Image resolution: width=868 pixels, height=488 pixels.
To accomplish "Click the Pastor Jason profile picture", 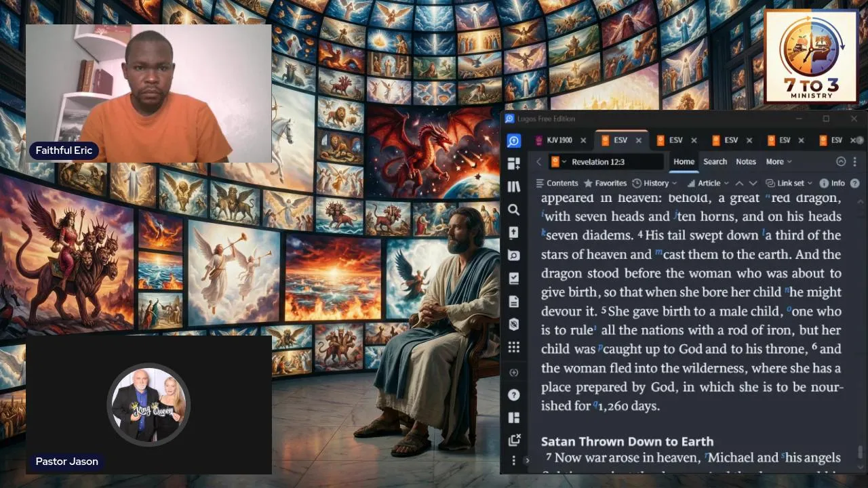I will 149,405.
